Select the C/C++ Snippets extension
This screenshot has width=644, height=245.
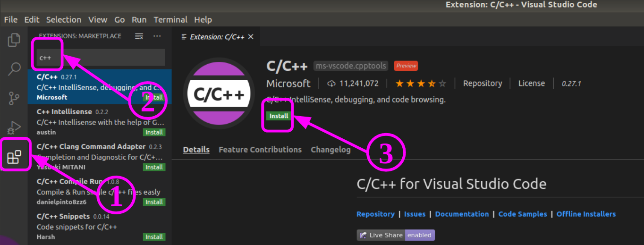(100, 227)
